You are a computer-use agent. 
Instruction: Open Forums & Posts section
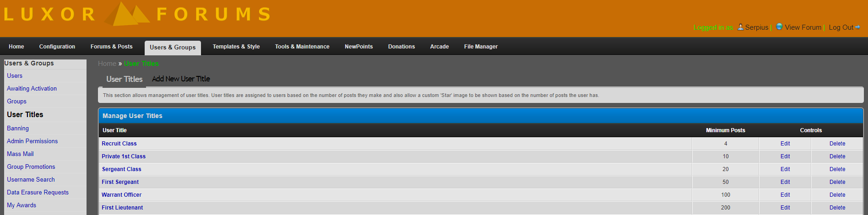click(112, 47)
